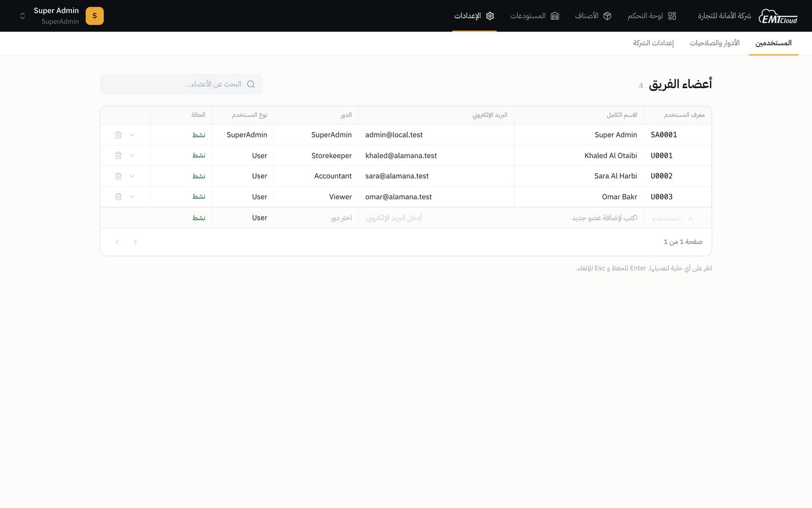Go to previous page arrow in pagination

pos(135,242)
